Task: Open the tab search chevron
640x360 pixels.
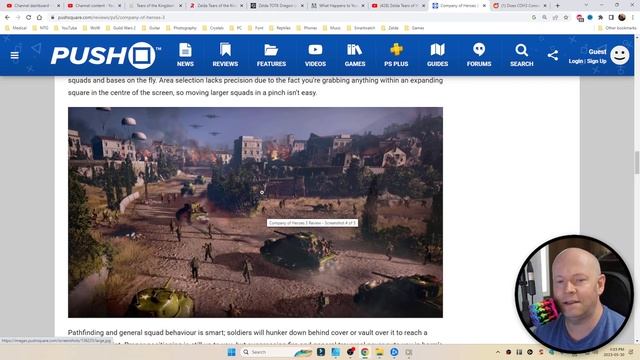Action: (587, 5)
